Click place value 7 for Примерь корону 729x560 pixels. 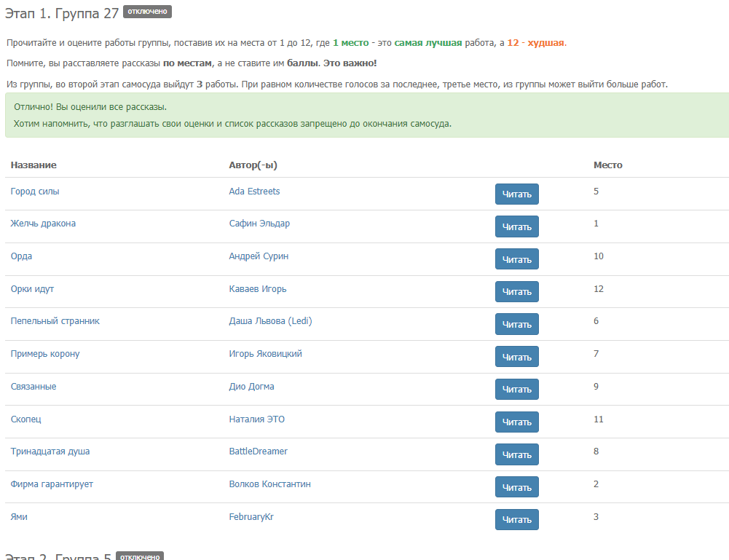pos(596,354)
